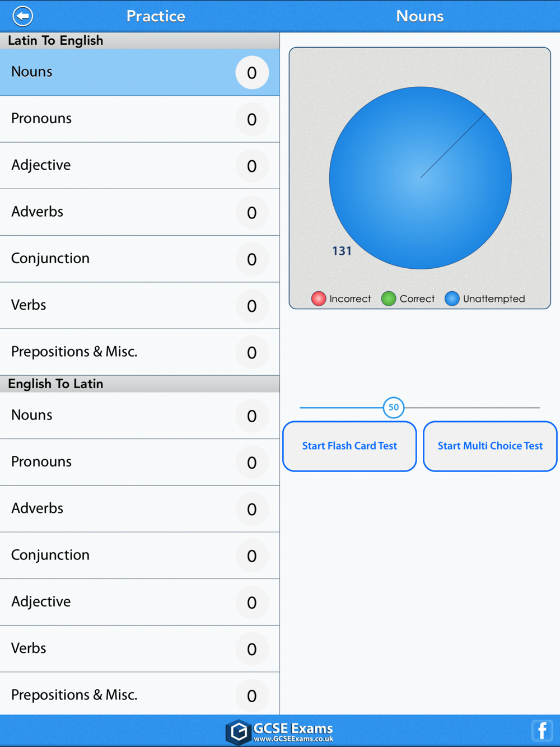Click the question count slider handle
The image size is (560, 747).
[394, 408]
